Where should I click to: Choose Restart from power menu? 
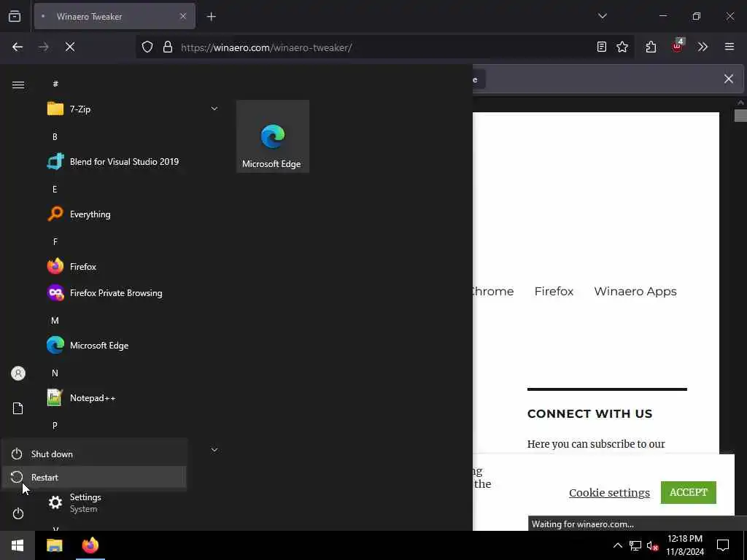pyautogui.click(x=94, y=477)
